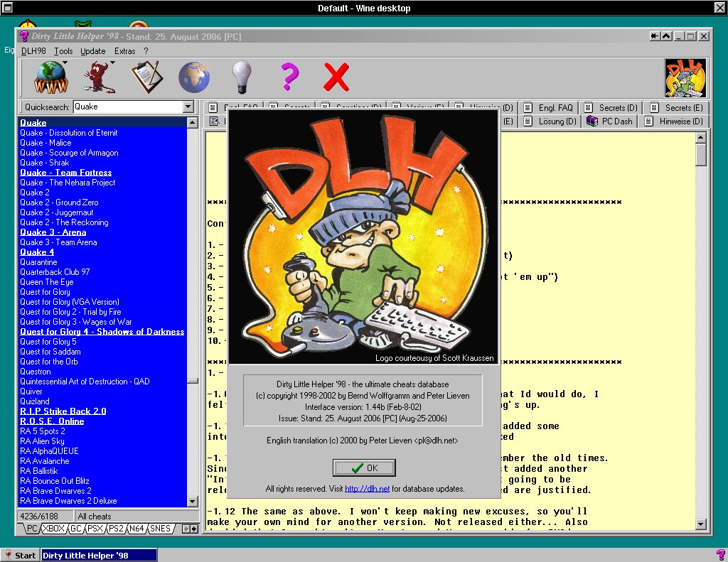The width and height of the screenshot is (728, 562).
Task: Open help via purple question mark
Action: (x=289, y=77)
